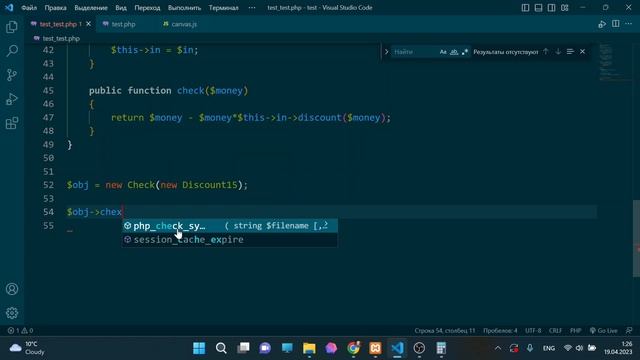Open the Explorer view in activity bar

coord(12,27)
